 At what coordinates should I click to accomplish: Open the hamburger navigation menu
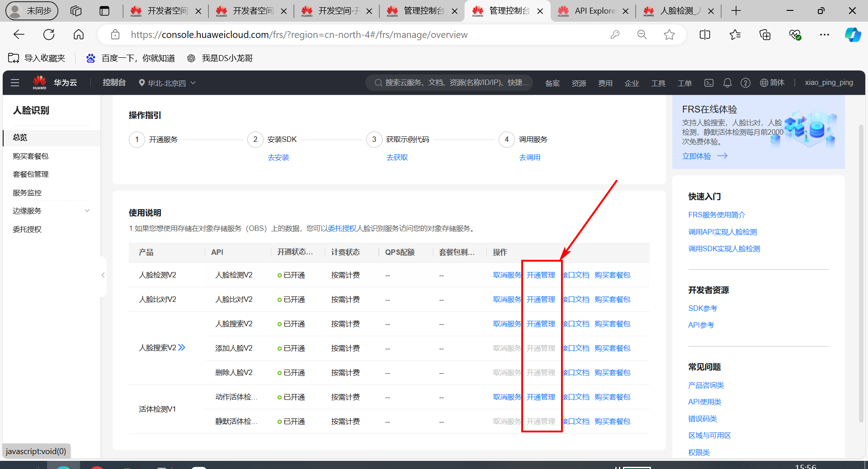(15, 83)
